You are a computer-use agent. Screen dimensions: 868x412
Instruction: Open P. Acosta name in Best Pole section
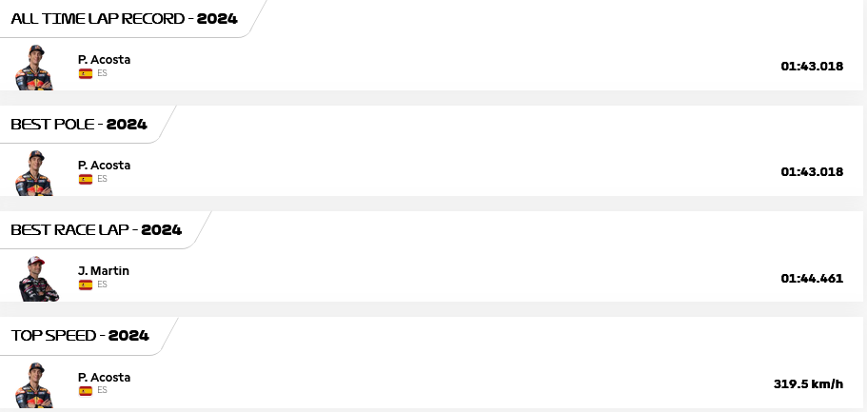coord(104,165)
